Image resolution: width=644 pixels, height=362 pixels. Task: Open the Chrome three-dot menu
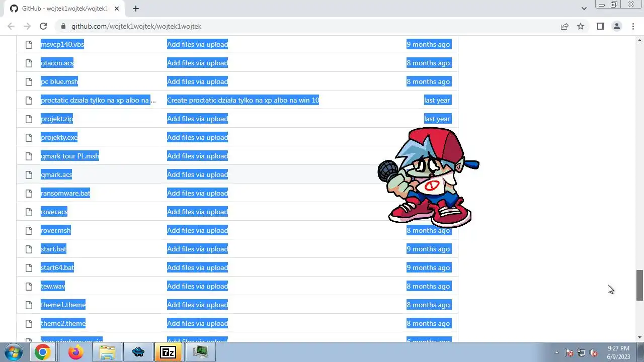[633, 26]
